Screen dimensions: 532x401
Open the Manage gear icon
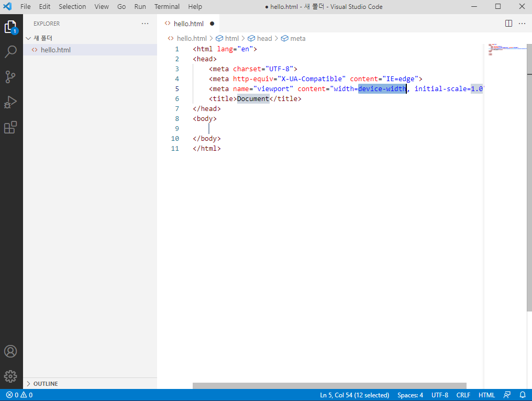pyautogui.click(x=10, y=376)
